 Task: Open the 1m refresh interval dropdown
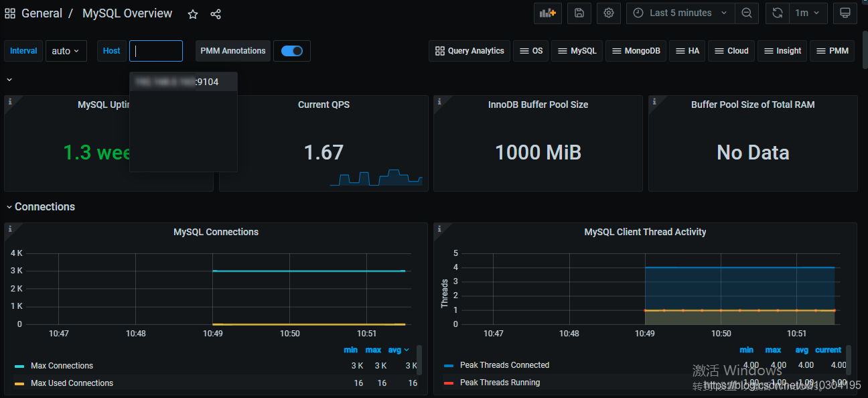[808, 13]
